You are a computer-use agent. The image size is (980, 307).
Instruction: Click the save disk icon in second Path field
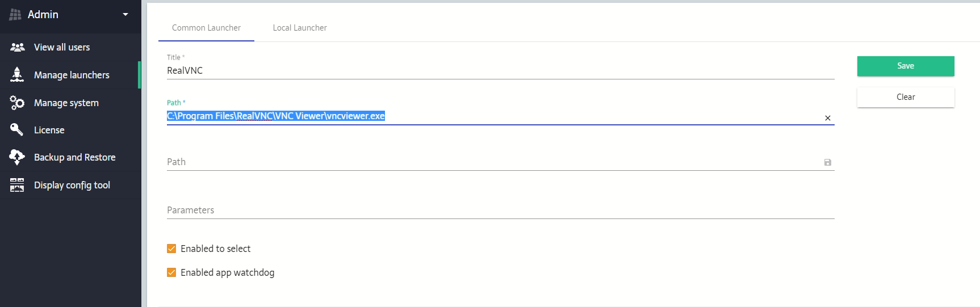[x=827, y=162]
